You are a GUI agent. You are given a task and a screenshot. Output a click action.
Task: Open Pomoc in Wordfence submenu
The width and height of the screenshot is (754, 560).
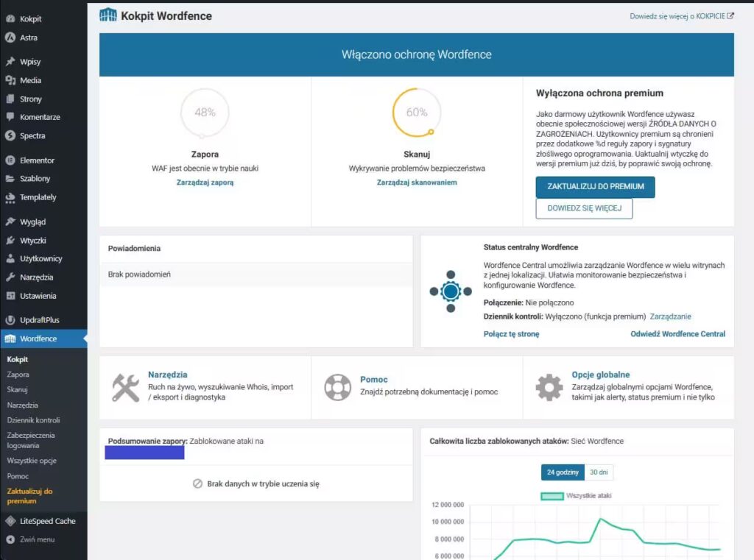coord(18,476)
